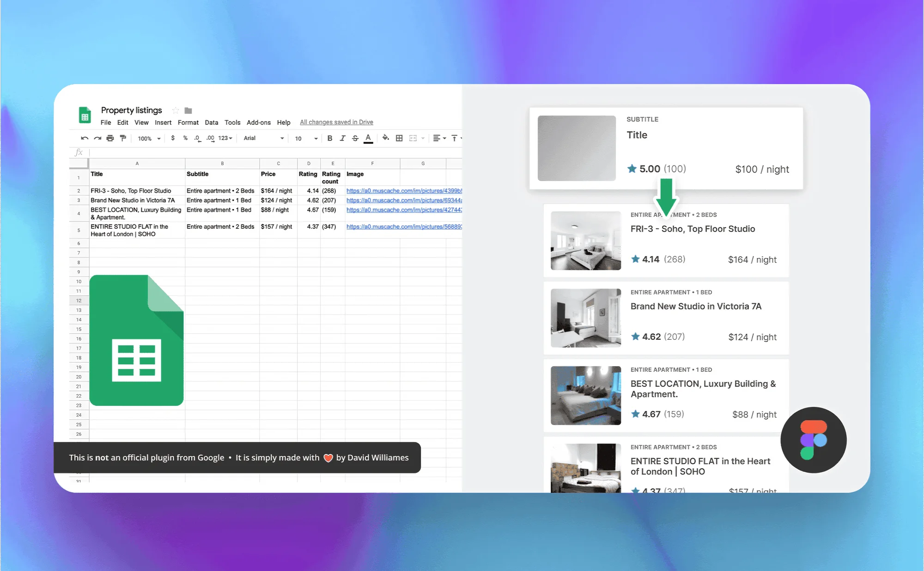Open the Format menu
The height and width of the screenshot is (571, 924).
point(188,123)
